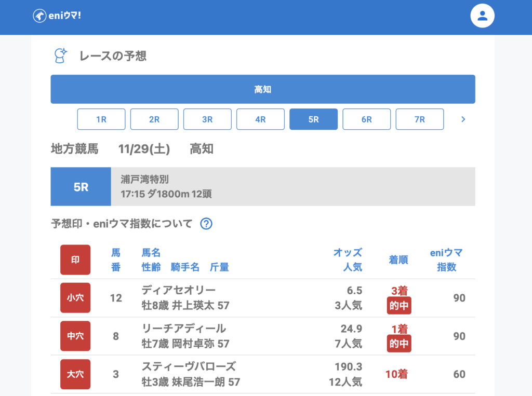Click horse name ディアセオリー
Screen dimensions: 532x396
(x=178, y=290)
